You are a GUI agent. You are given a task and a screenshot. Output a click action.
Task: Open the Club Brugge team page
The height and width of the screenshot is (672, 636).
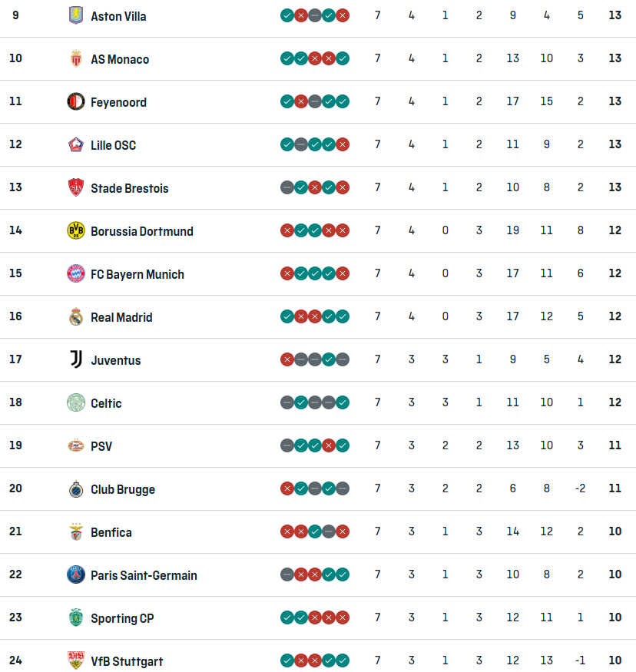click(123, 489)
